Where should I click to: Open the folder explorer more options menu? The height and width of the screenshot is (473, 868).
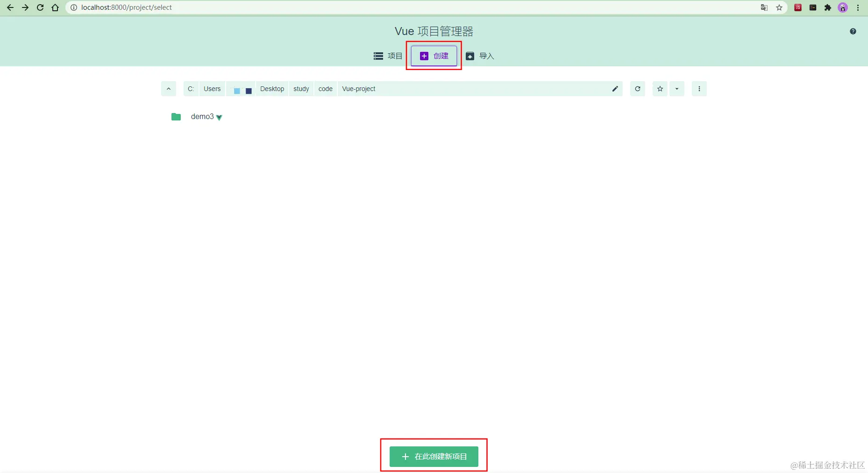click(699, 89)
